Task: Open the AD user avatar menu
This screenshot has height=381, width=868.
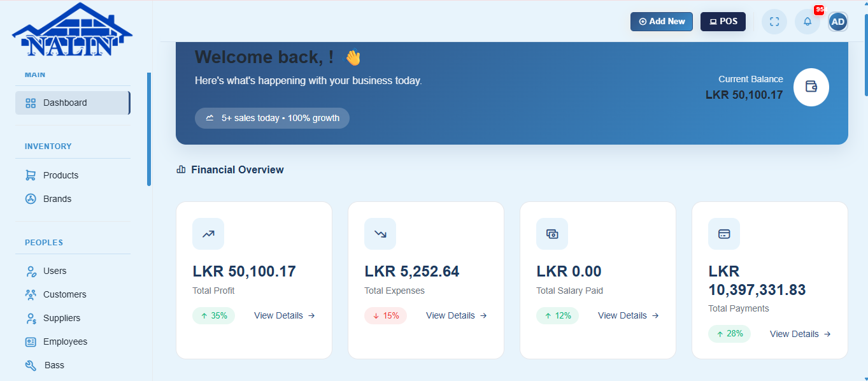Action: 838,22
